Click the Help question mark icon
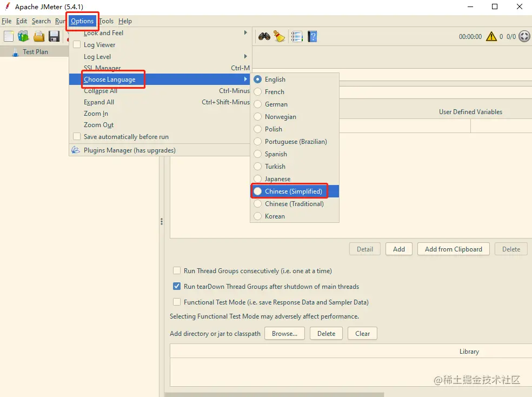The height and width of the screenshot is (397, 532). click(x=312, y=36)
